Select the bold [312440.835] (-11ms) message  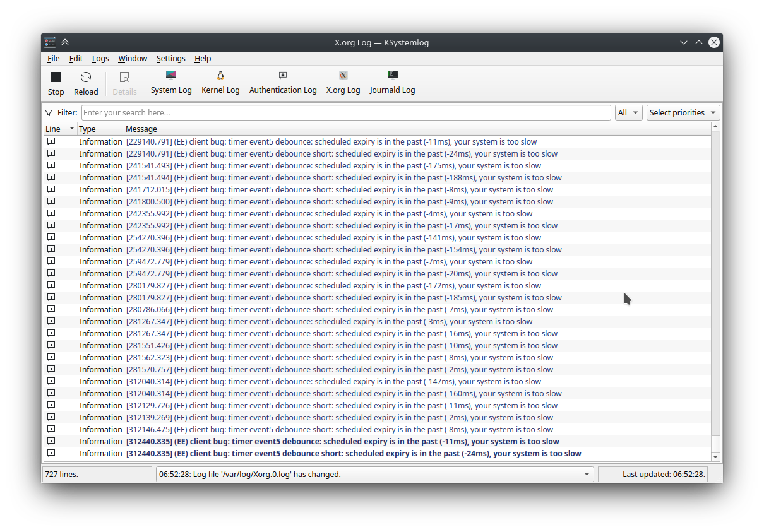(343, 441)
